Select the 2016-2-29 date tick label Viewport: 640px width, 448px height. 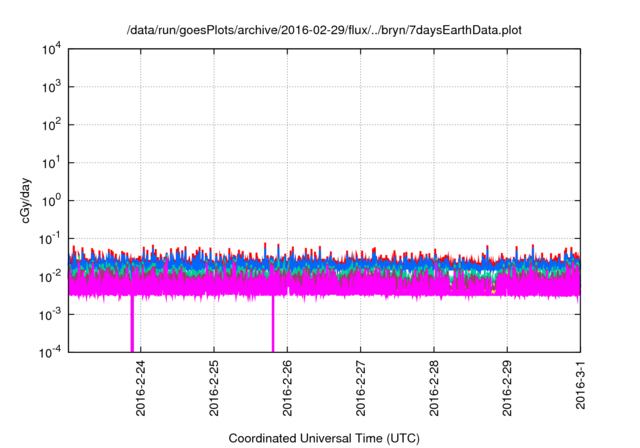(507, 388)
